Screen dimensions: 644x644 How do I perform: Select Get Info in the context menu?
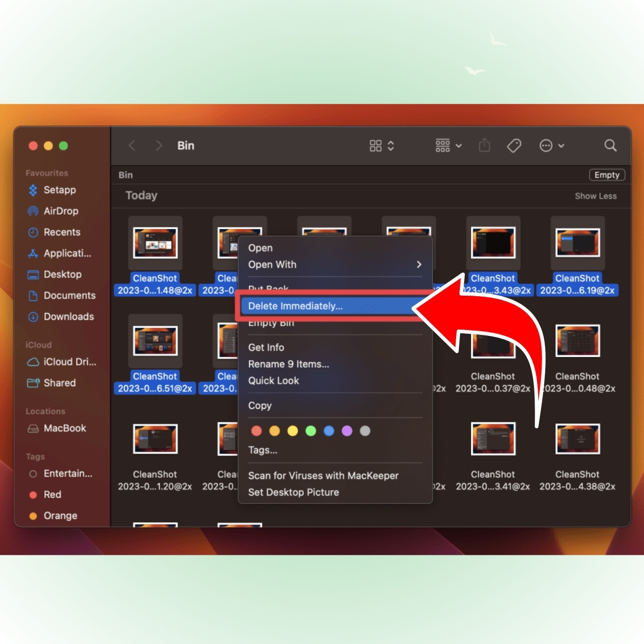pyautogui.click(x=266, y=347)
